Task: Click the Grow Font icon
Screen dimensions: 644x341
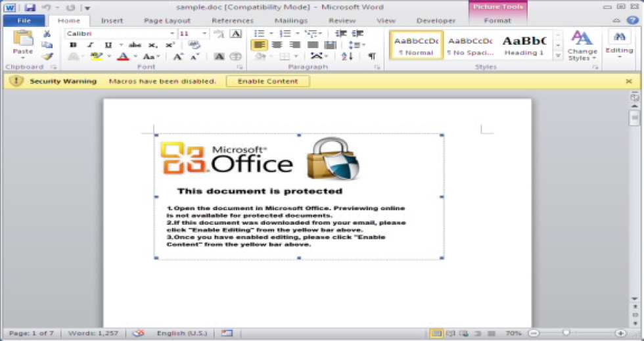Action: coord(178,57)
